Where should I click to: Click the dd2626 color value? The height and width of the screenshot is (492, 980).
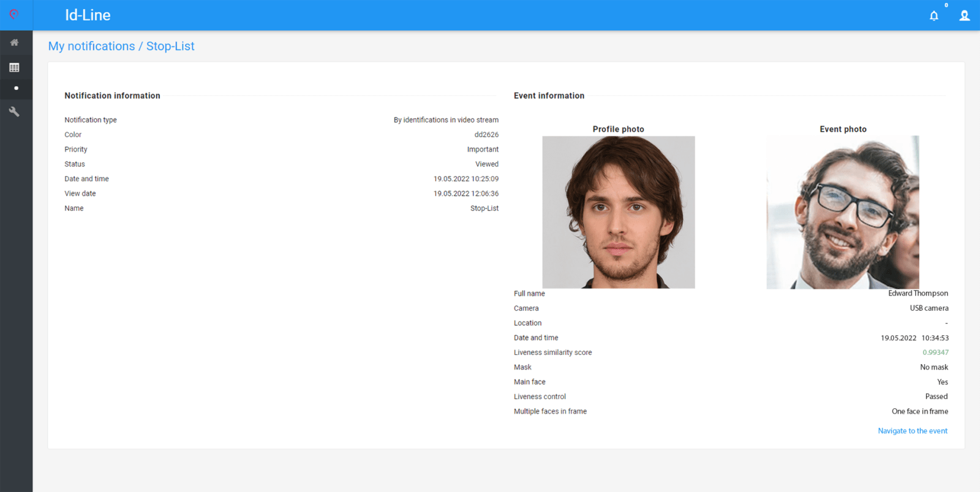pyautogui.click(x=486, y=135)
